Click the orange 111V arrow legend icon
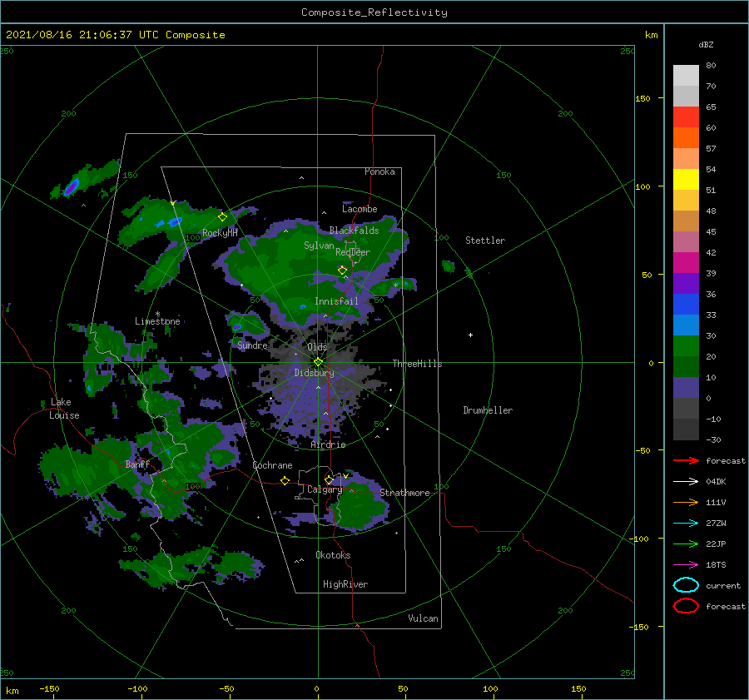 pyautogui.click(x=686, y=502)
